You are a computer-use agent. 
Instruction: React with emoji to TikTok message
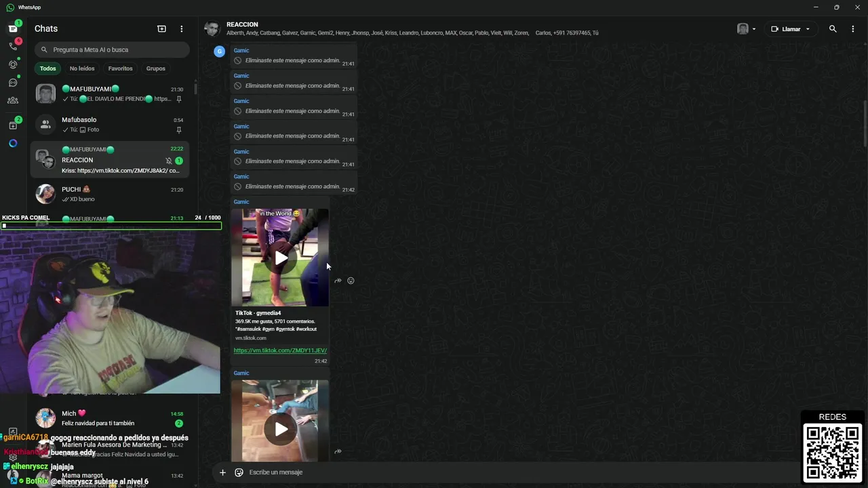pos(351,281)
